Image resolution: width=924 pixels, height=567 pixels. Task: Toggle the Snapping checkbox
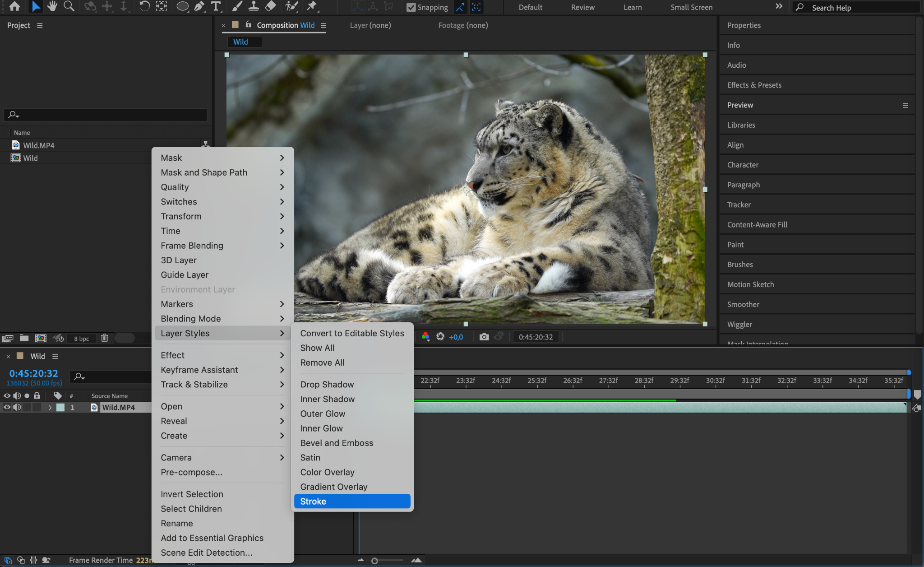411,7
